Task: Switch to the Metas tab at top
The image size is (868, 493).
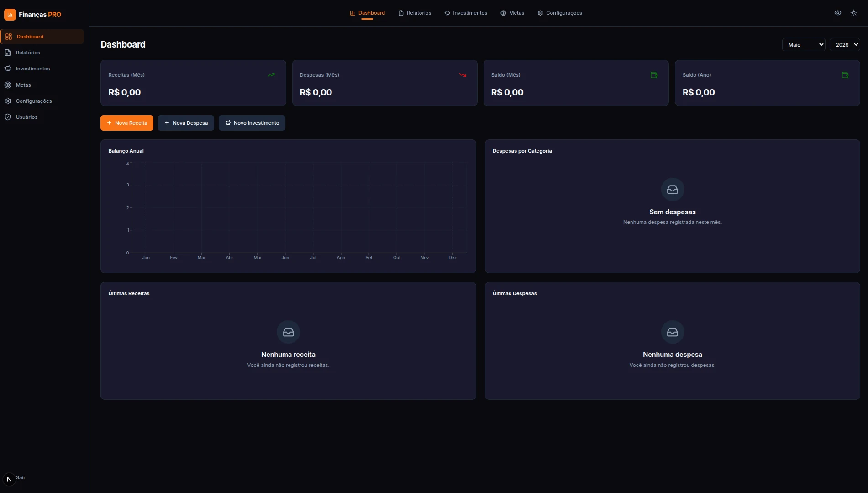Action: 512,13
